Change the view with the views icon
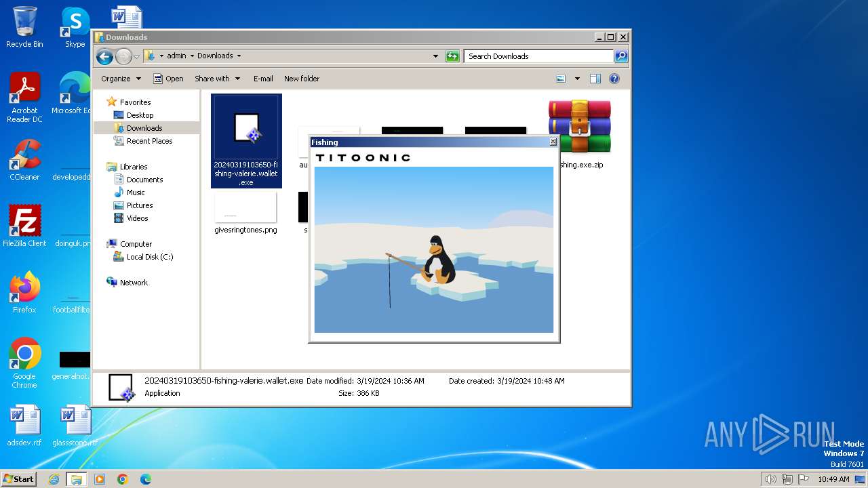The width and height of the screenshot is (868, 488). coord(561,79)
